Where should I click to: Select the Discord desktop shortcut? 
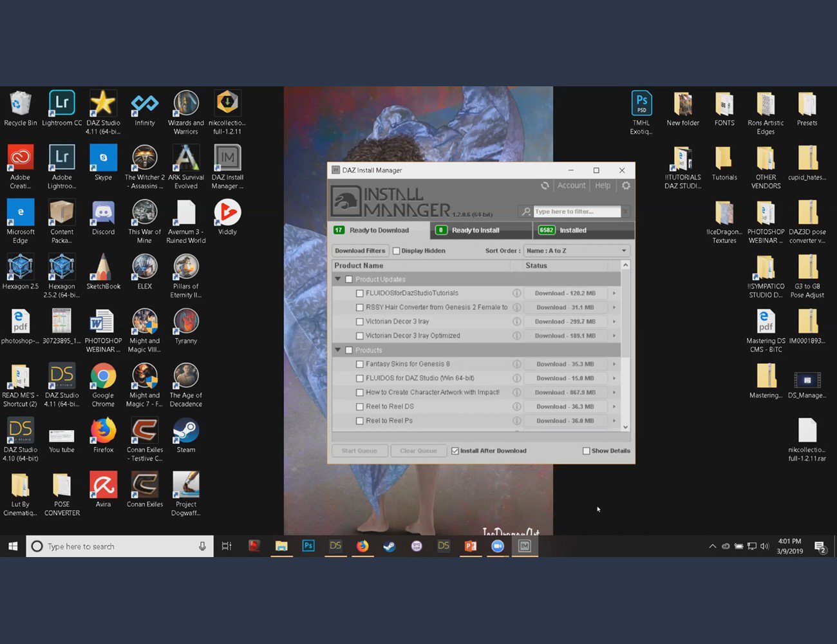pos(103,217)
